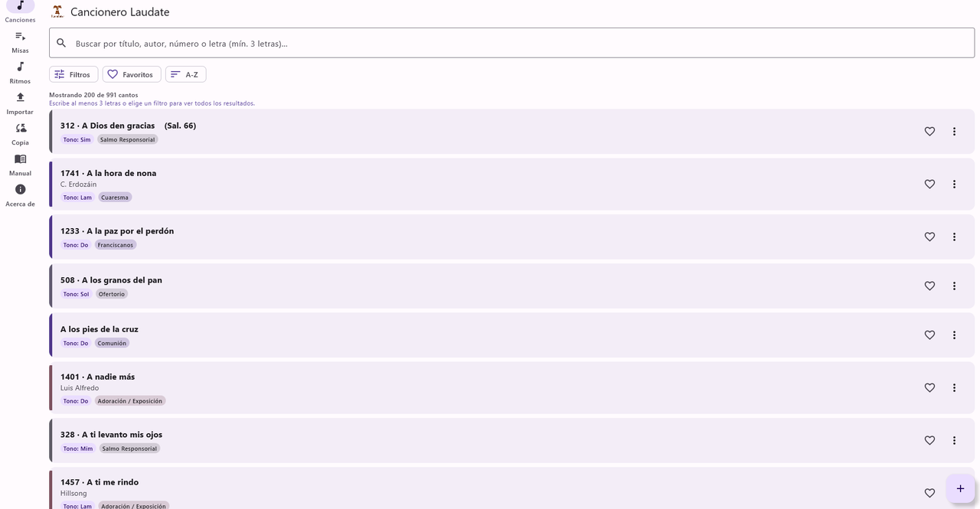Open options menu for A nadie más
This screenshot has height=509, width=980.
954,388
